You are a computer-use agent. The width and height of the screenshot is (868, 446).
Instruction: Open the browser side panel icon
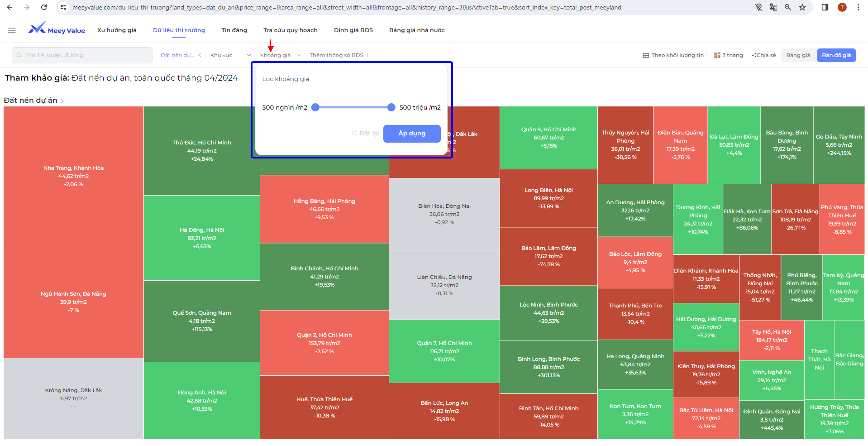(x=825, y=7)
